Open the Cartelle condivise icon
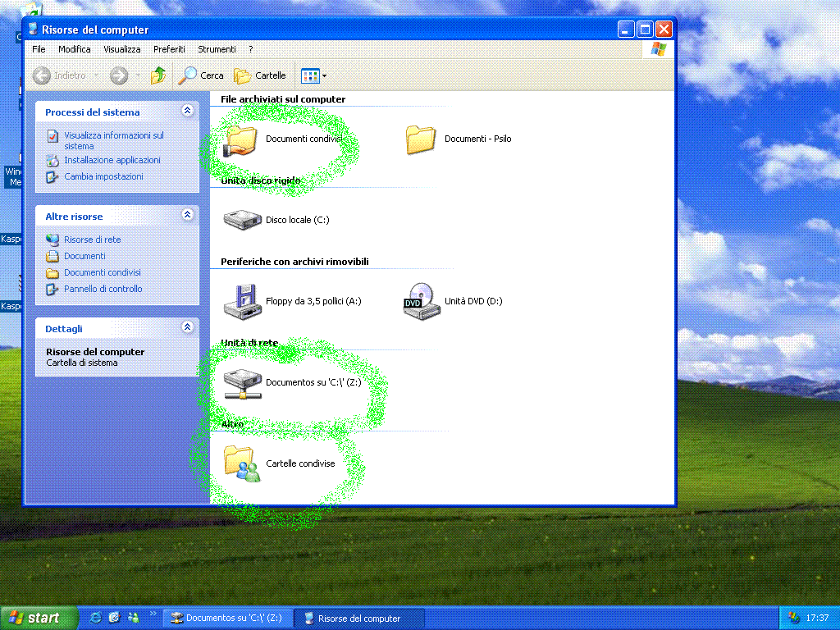840x630 pixels. 240,463
